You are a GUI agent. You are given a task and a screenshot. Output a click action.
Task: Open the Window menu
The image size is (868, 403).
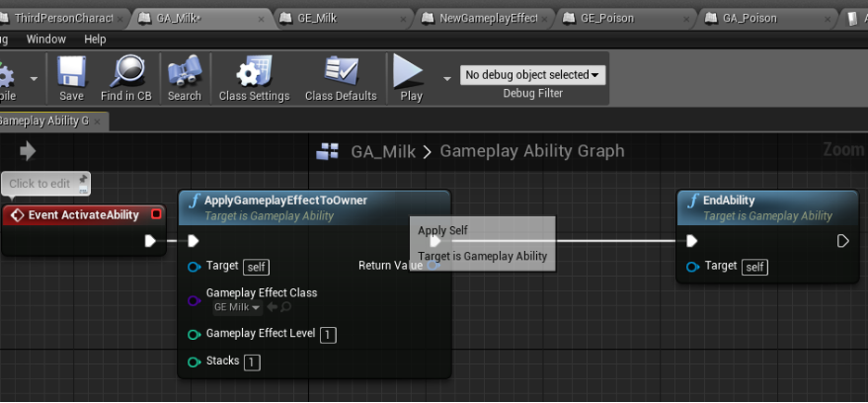pos(46,40)
